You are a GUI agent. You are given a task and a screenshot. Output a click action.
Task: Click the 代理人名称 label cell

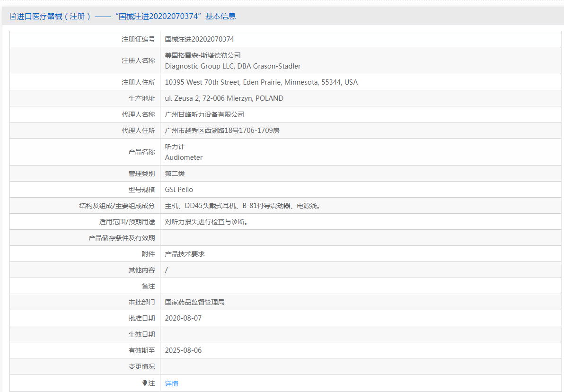click(x=85, y=114)
